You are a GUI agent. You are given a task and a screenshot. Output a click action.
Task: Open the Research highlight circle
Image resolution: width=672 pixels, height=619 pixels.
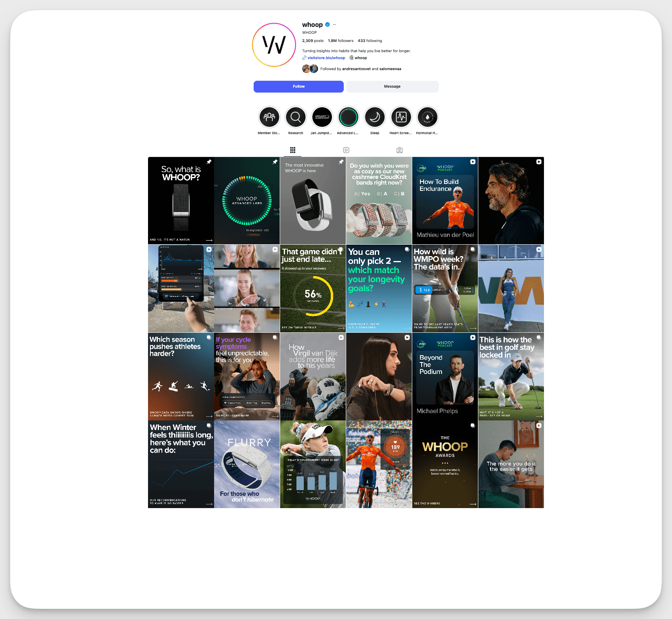296,117
